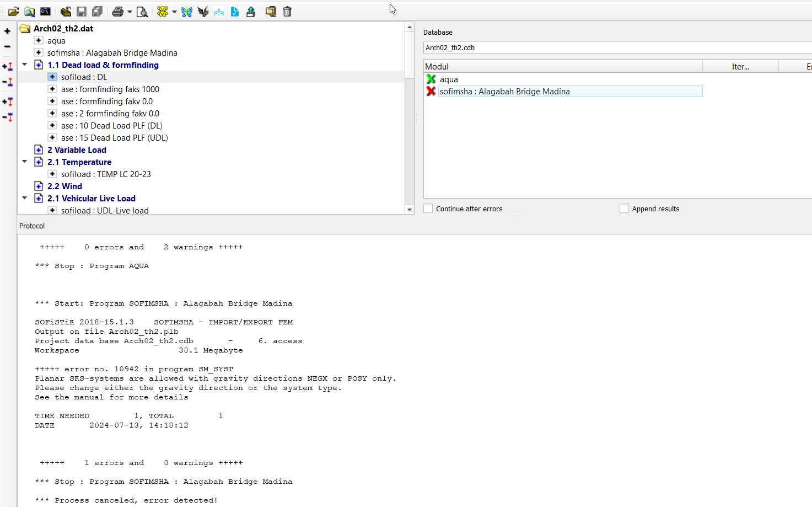Image resolution: width=812 pixels, height=507 pixels.
Task: Open print preview magnifier page icon
Action: click(x=142, y=12)
